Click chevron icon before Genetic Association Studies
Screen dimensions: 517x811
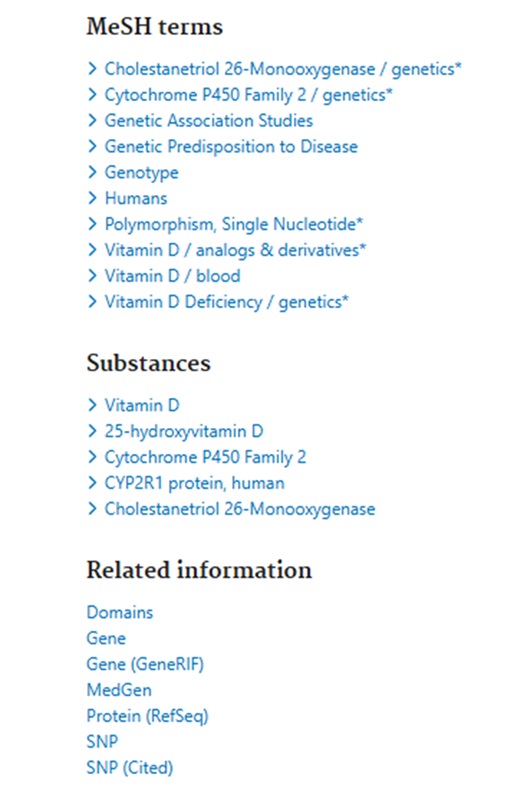click(x=92, y=120)
